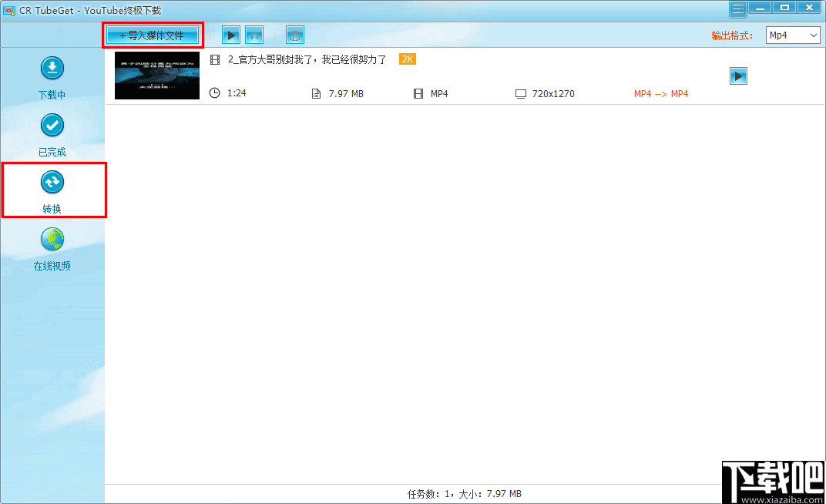Delete selected task with trash icon
Viewport: 826px width, 504px height.
(295, 35)
